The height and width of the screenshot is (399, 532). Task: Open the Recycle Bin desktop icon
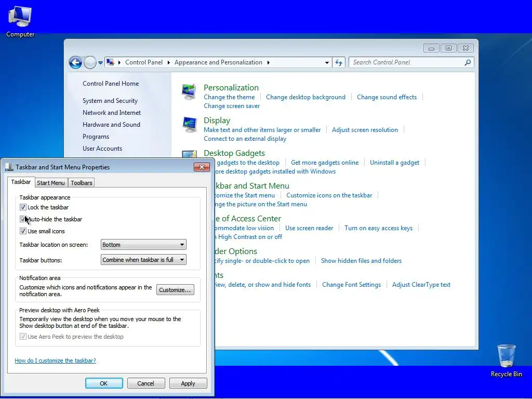tap(506, 361)
